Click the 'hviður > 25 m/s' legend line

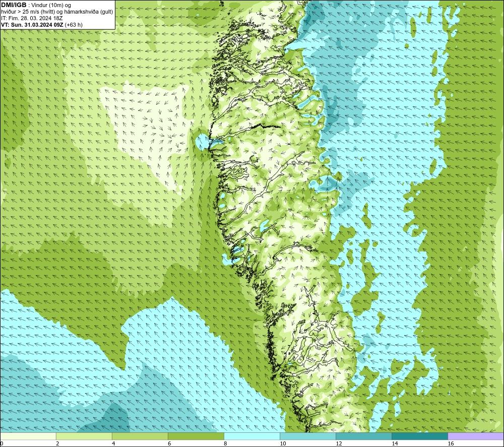point(57,12)
